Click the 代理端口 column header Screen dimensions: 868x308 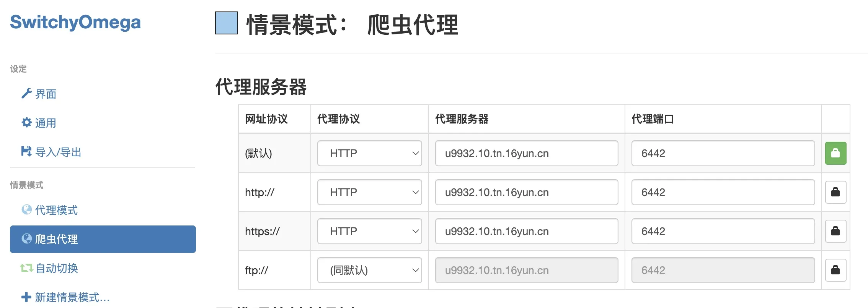tap(653, 119)
